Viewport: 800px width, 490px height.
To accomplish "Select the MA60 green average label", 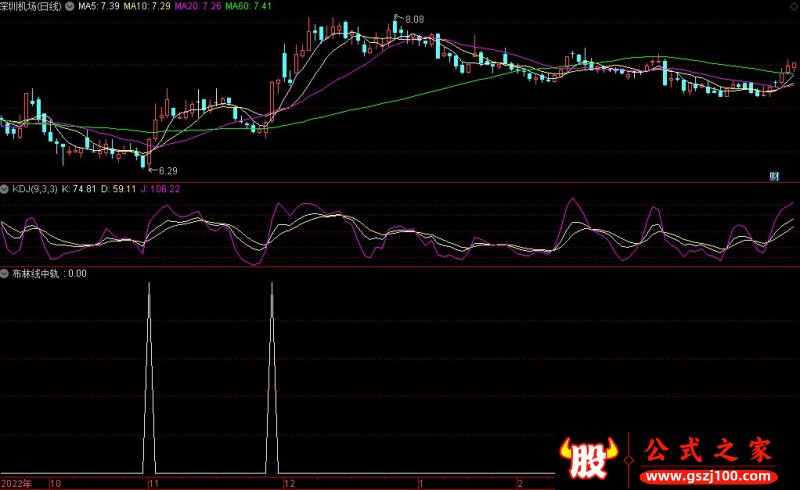I will (x=248, y=7).
